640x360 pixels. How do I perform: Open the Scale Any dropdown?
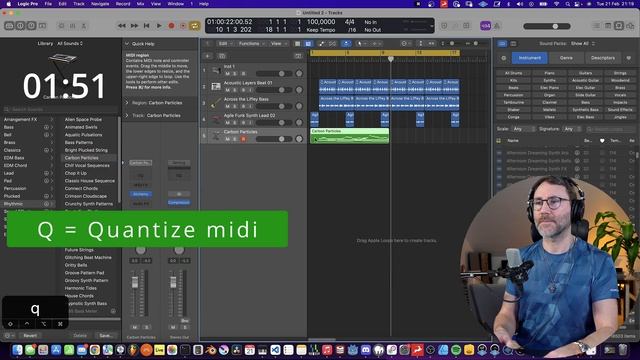tap(523, 129)
